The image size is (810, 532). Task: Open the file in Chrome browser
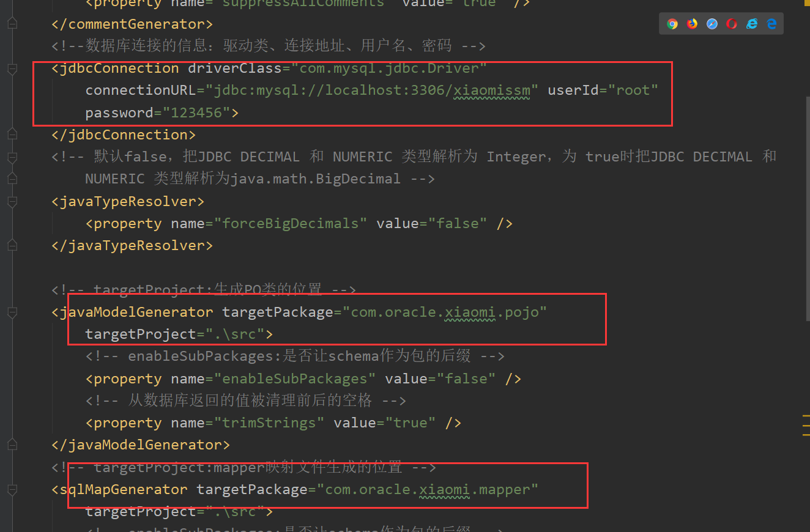click(672, 24)
